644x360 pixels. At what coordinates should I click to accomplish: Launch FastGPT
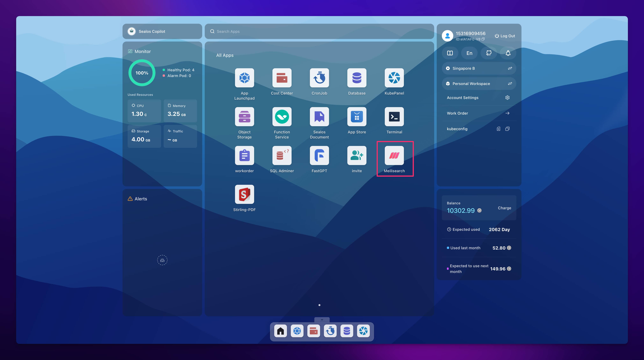pyautogui.click(x=319, y=155)
